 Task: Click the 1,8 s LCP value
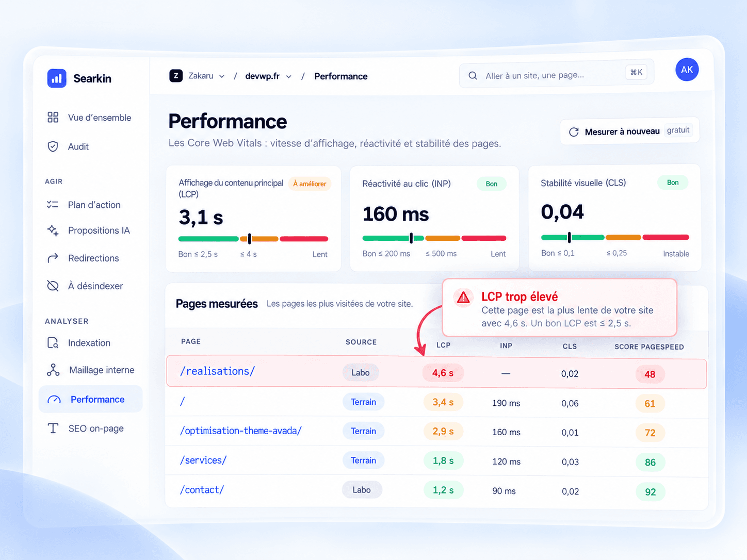pos(443,460)
